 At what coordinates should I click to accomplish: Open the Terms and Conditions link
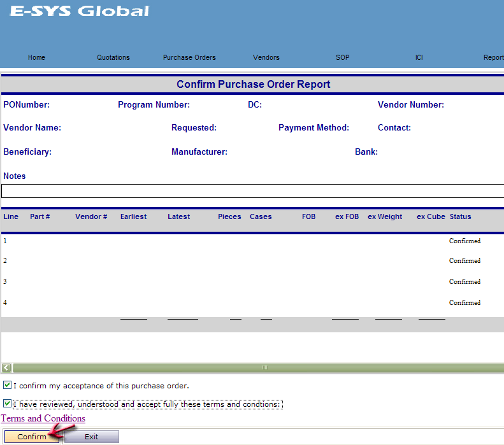43,418
